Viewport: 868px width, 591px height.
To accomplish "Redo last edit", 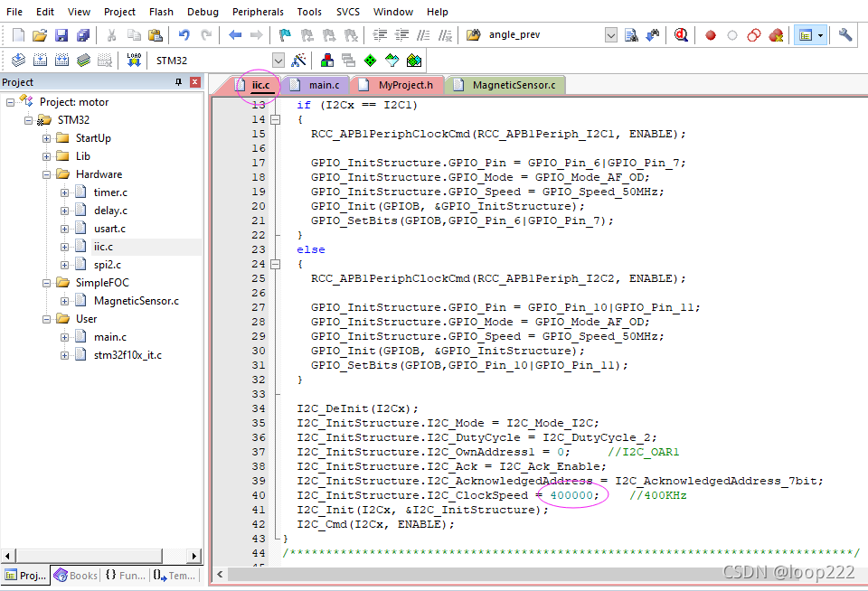I will pyautogui.click(x=206, y=35).
